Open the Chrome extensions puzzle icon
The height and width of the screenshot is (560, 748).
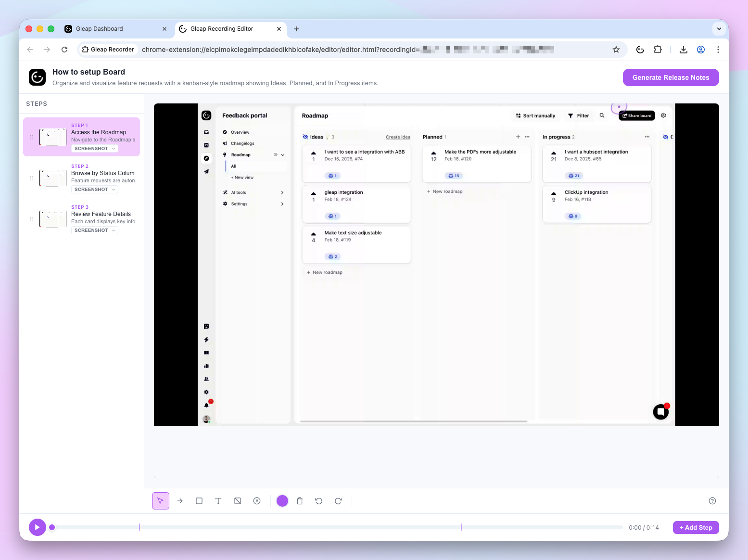point(658,50)
